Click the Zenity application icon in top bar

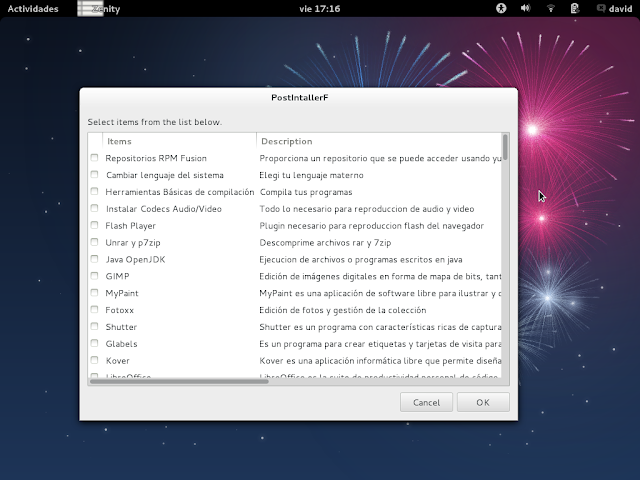90,8
